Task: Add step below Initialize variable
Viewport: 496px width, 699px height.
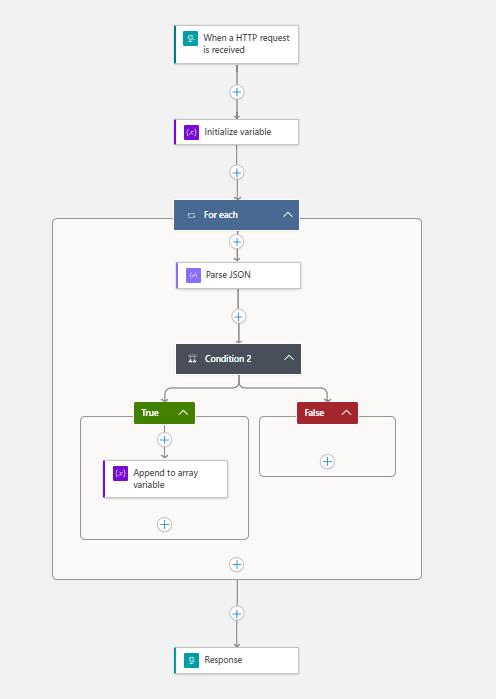Action: point(237,173)
